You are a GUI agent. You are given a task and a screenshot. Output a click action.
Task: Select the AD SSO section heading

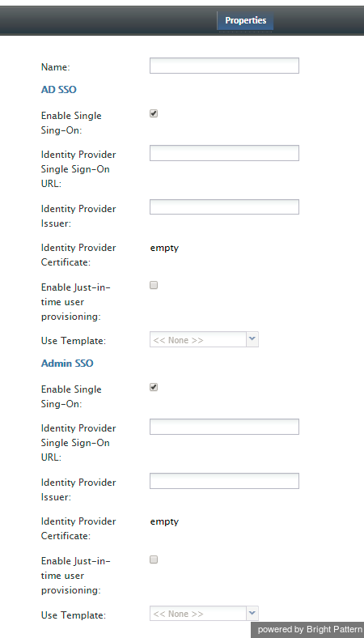(58, 90)
